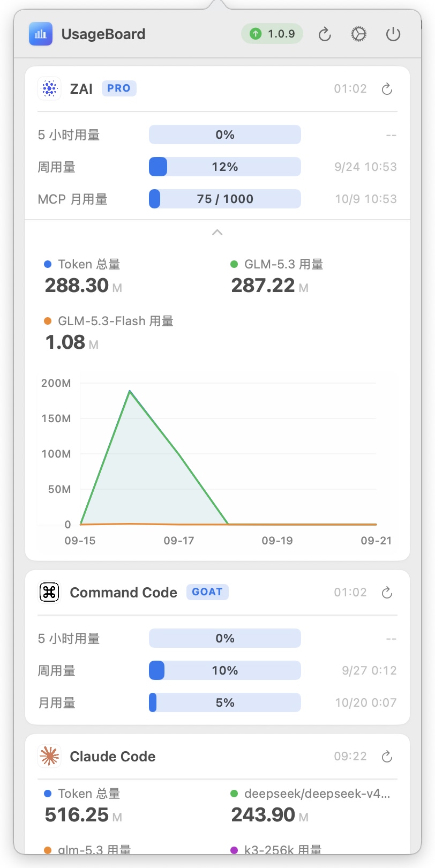Click ZAI 周用量 12% progress bar
Screen dimensions: 435x868
[x=225, y=167]
